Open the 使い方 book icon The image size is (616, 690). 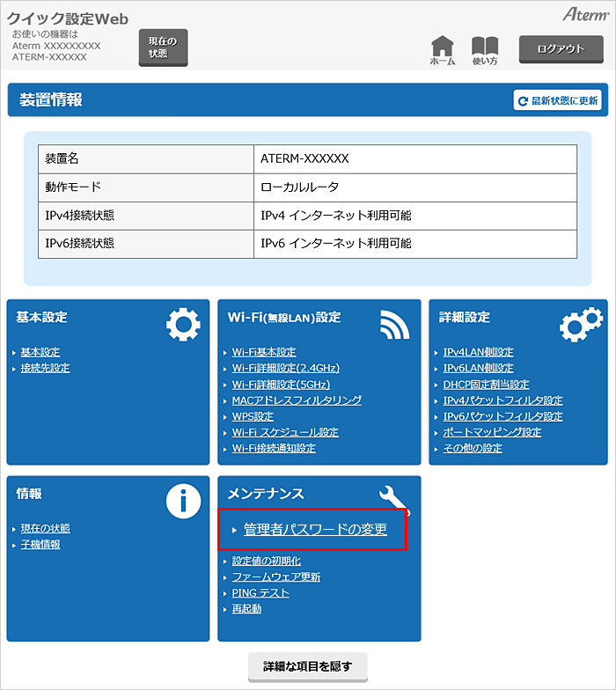485,48
